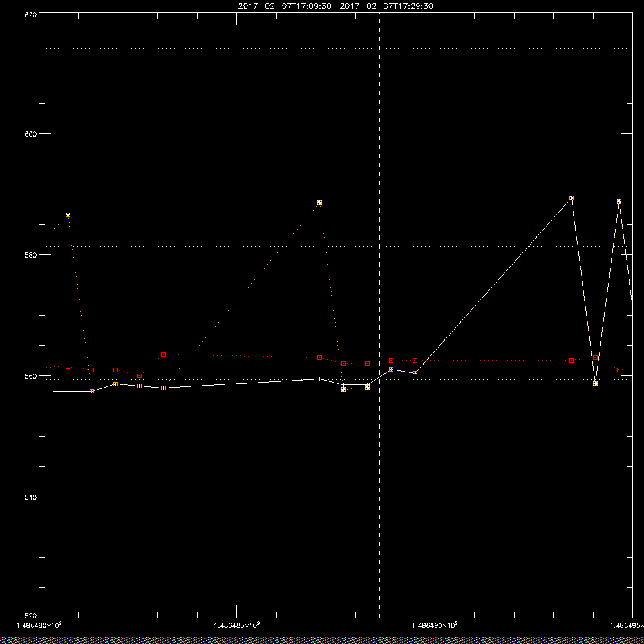644x644 pixels.
Task: Select the left dashed vertical time marker
Action: click(x=308, y=314)
